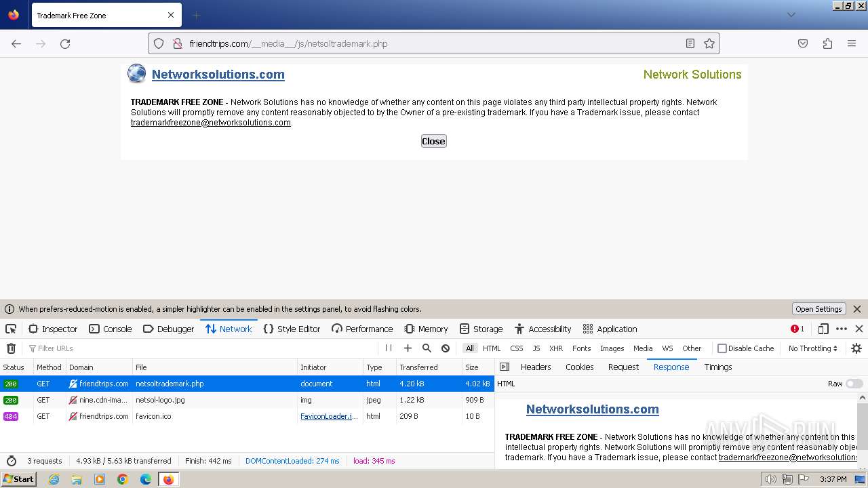This screenshot has height=488, width=868.
Task: Open the taskbar volume icon
Action: pyautogui.click(x=771, y=479)
